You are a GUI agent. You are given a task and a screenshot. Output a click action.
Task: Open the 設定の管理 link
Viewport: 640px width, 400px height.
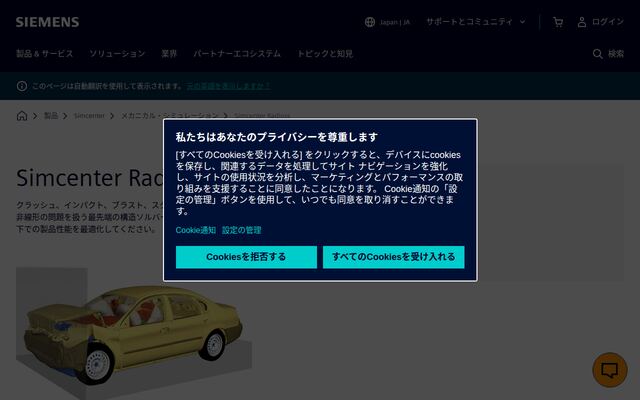[x=242, y=230]
